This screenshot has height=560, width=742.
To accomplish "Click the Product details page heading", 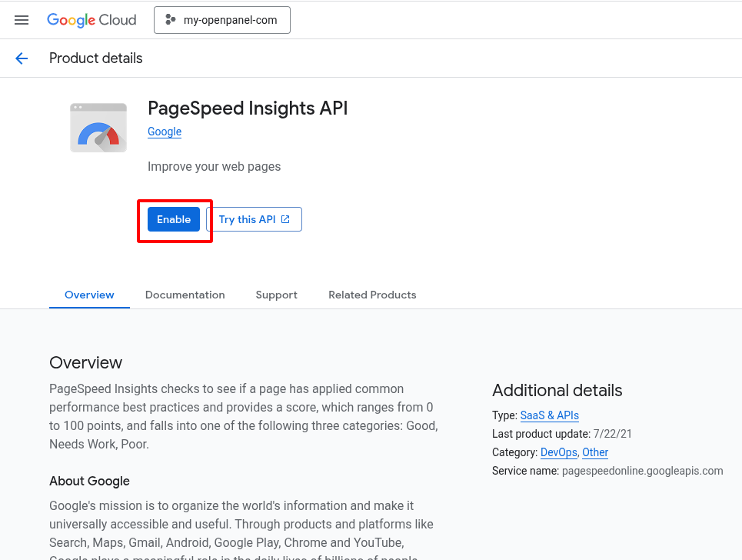I will [95, 58].
